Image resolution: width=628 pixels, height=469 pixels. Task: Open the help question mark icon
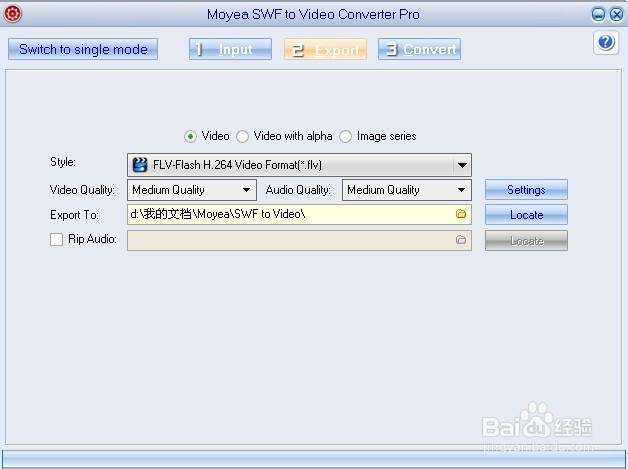pyautogui.click(x=606, y=42)
